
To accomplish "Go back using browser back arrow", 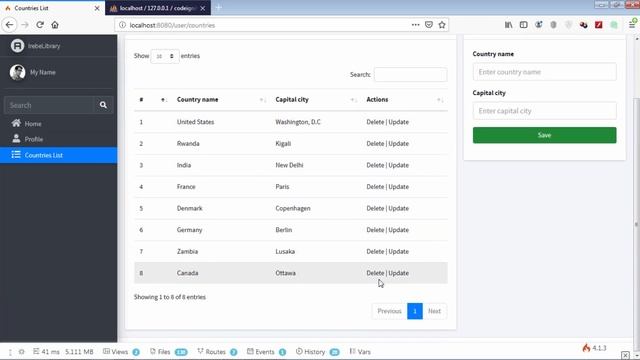I will [9, 25].
